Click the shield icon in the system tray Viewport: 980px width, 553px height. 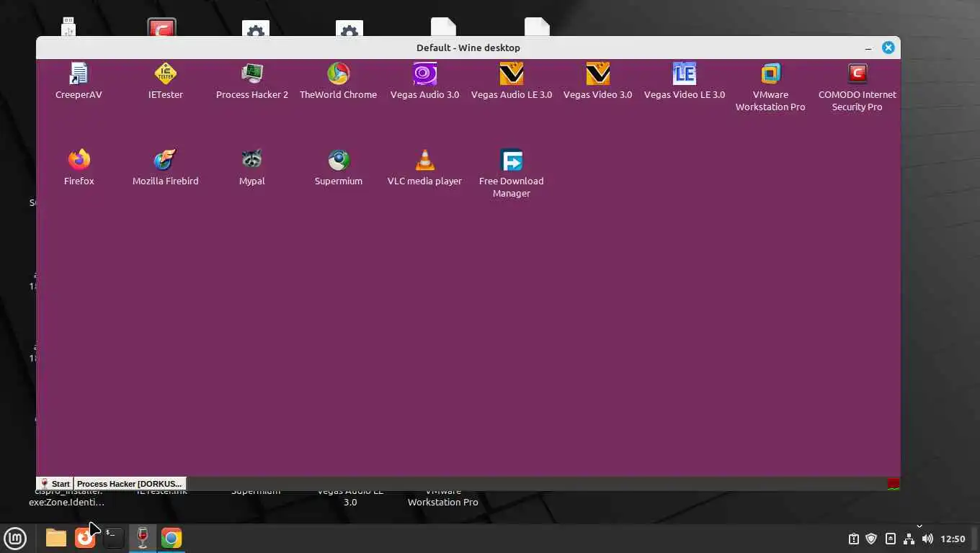point(871,539)
